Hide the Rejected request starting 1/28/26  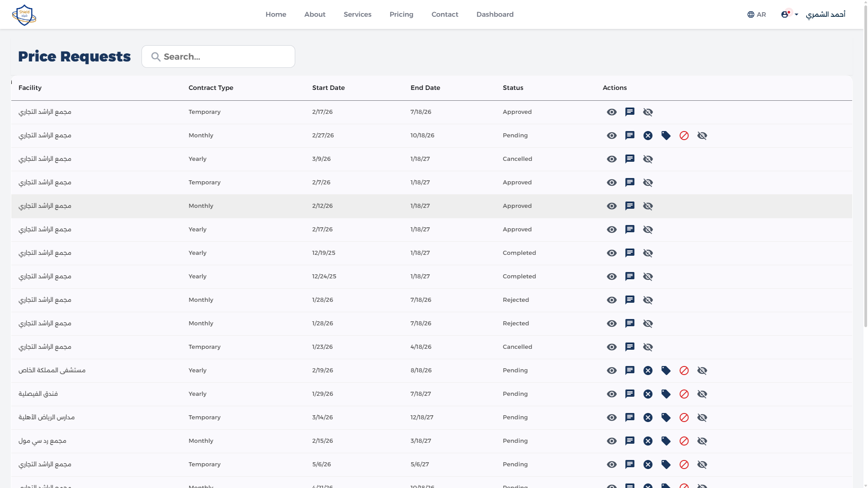pos(648,300)
